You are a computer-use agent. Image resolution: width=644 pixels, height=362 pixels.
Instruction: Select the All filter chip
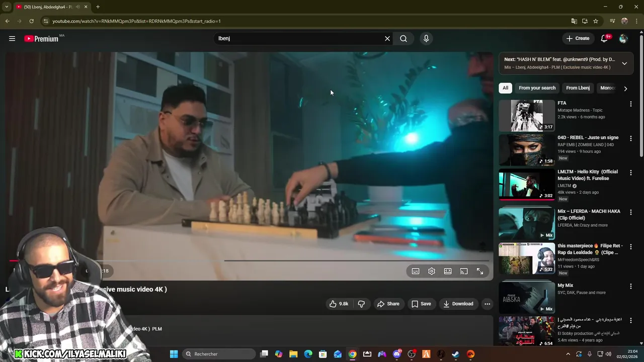point(505,88)
